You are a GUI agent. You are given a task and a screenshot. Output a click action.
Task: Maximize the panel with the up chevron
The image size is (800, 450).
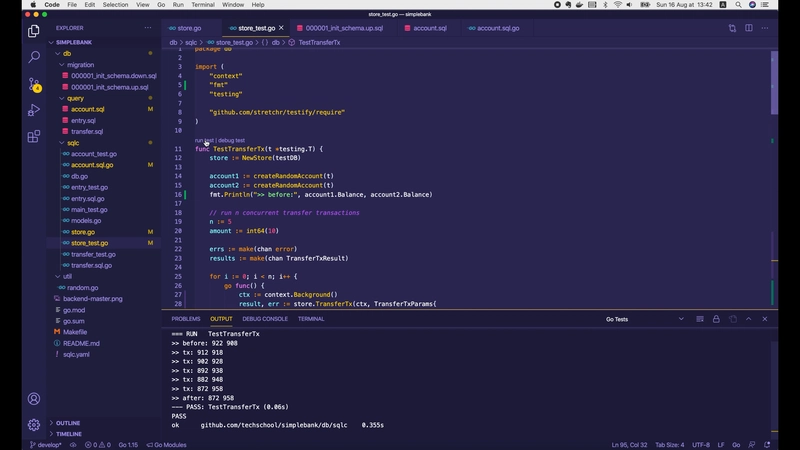click(749, 319)
